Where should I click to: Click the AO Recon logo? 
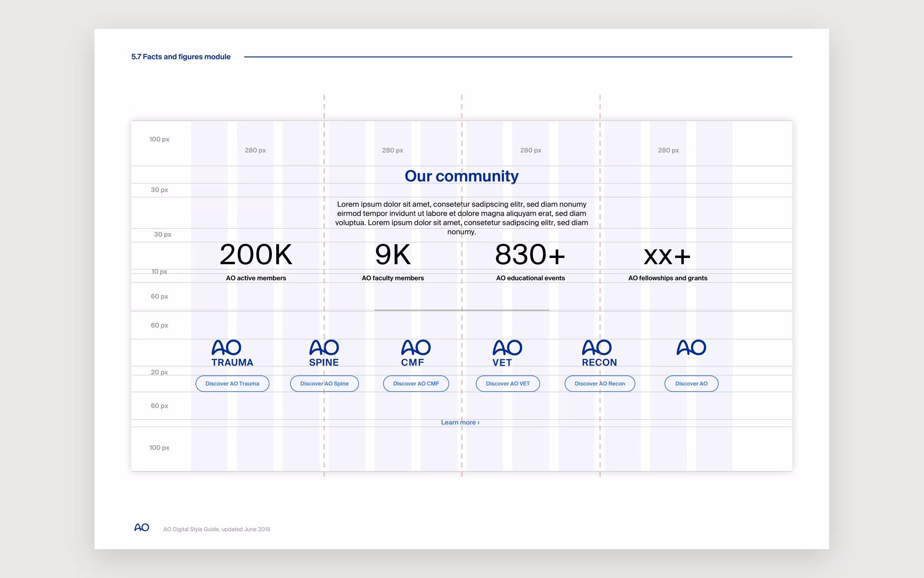tap(599, 353)
